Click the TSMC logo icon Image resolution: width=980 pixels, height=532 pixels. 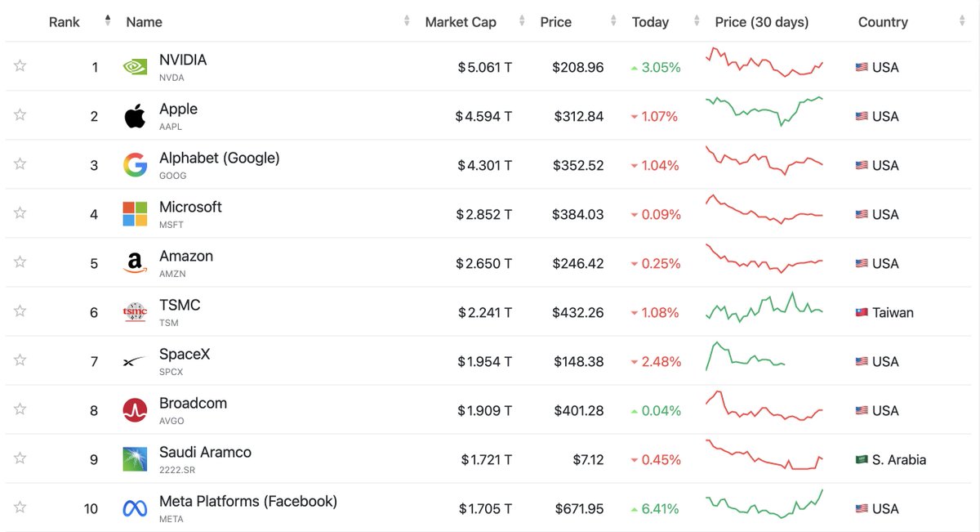click(x=135, y=312)
